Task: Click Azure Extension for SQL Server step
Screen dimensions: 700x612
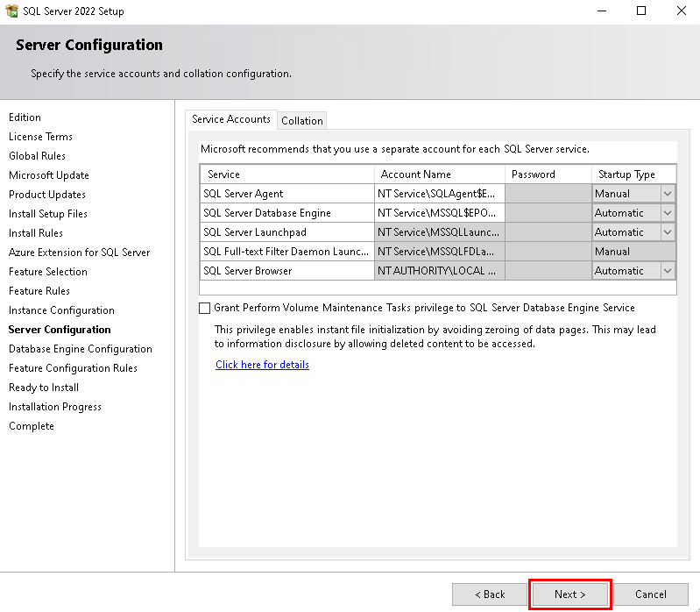Action: (80, 253)
